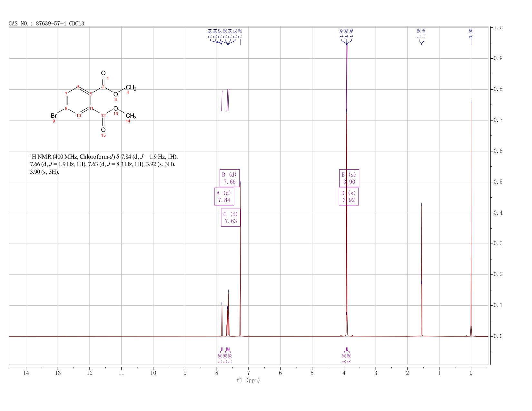This screenshot has width=532, height=411.
Task: Click the x-axis tick label 14
Action: [26, 373]
